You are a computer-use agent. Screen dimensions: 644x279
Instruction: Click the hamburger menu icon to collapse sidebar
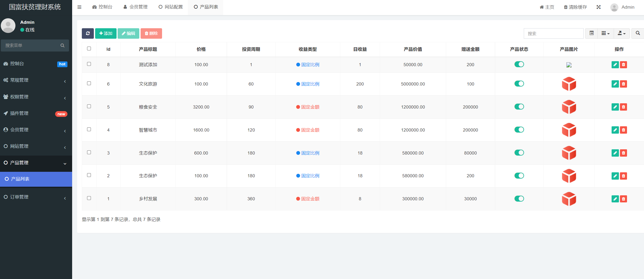point(79,7)
